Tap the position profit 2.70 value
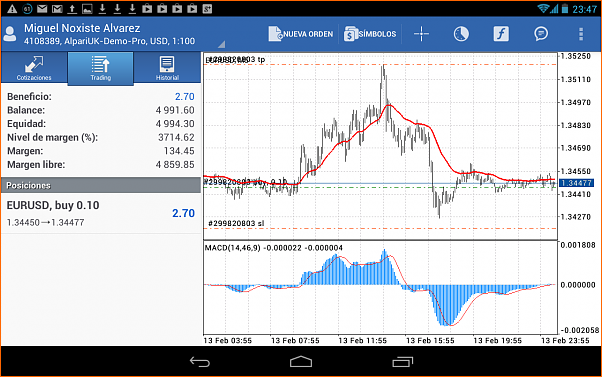602x377 pixels. (183, 213)
